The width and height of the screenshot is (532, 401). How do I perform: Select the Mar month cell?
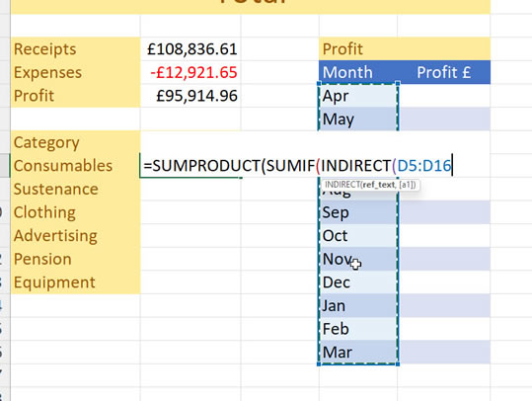358,353
